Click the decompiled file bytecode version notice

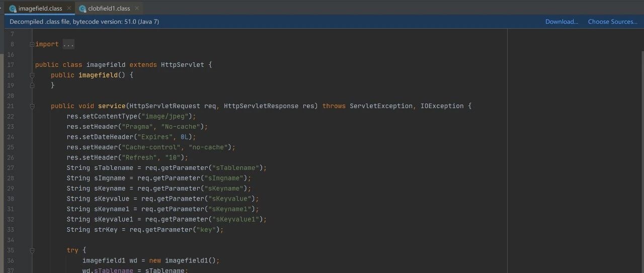(85, 22)
